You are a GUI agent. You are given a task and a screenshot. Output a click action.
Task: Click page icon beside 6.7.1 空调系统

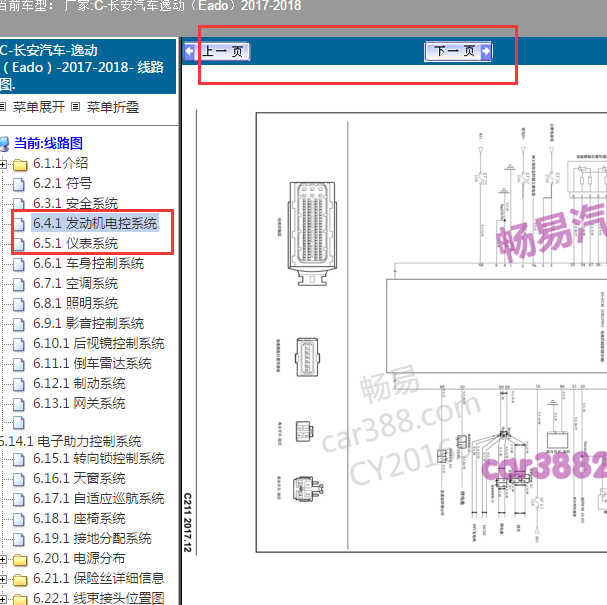click(19, 285)
